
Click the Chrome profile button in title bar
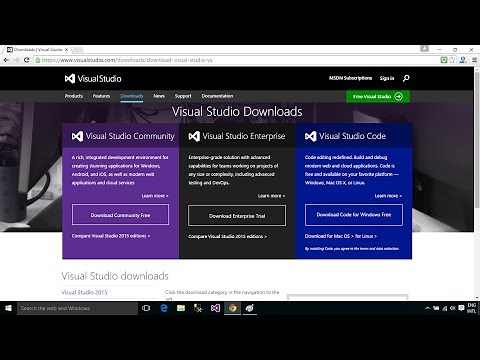pos(424,49)
